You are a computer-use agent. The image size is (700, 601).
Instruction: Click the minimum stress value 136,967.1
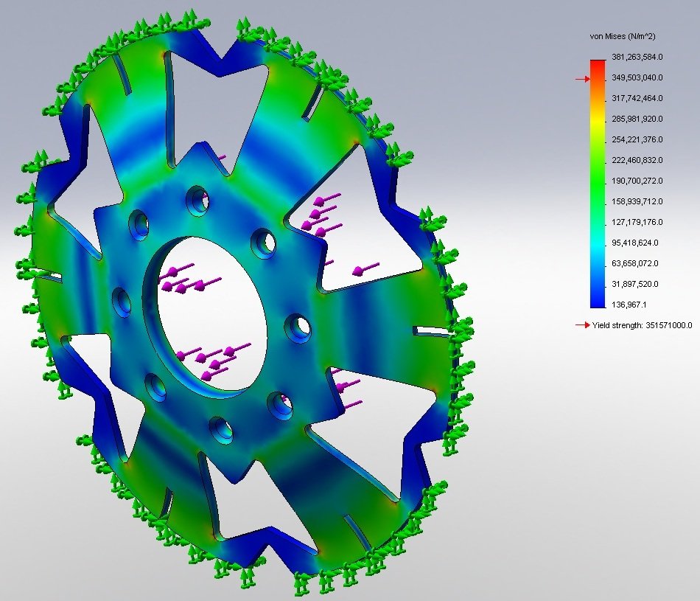[629, 305]
